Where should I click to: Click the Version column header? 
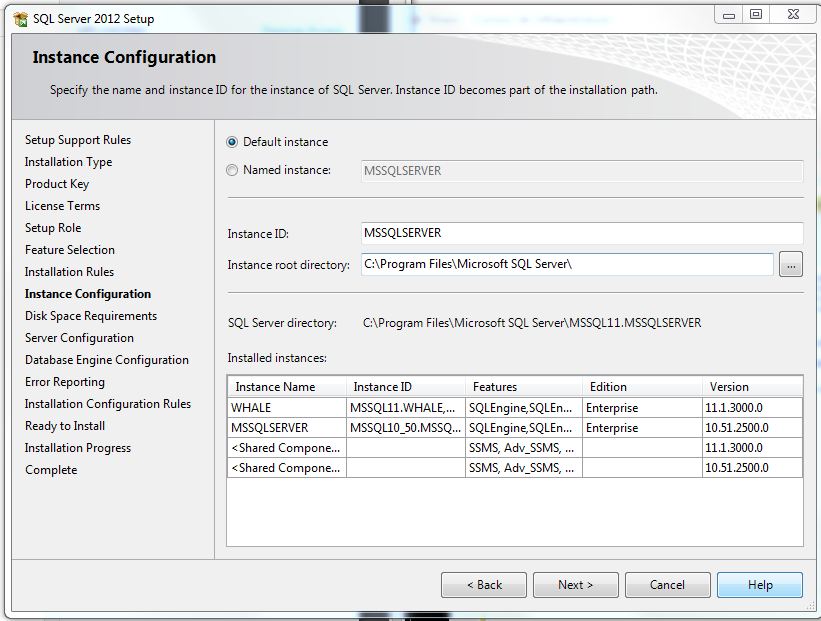click(752, 386)
